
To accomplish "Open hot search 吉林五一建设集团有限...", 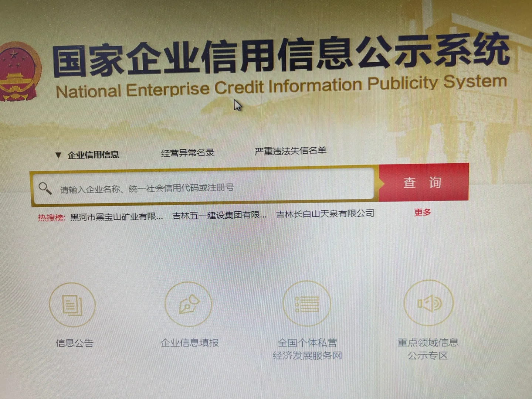I will [220, 215].
